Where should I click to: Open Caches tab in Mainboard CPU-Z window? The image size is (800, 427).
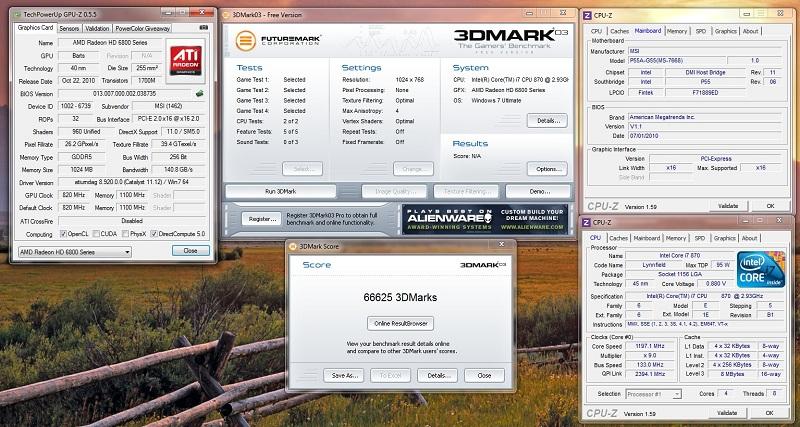click(619, 31)
